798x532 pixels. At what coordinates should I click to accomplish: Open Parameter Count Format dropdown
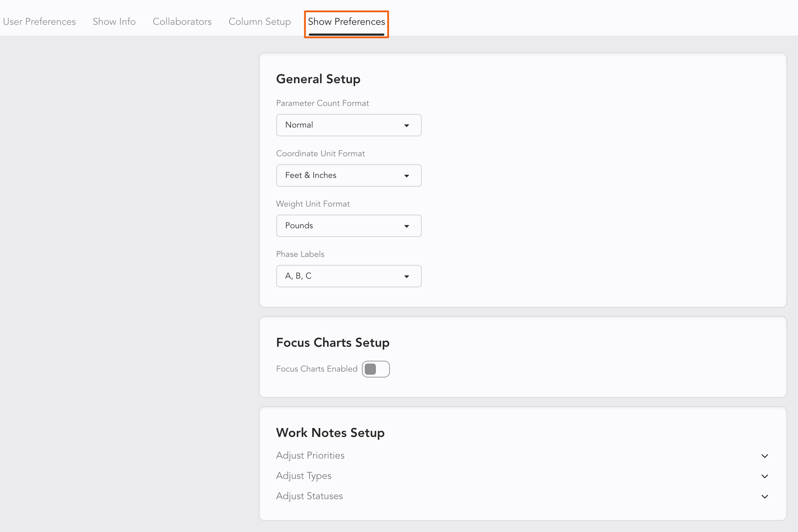(348, 125)
